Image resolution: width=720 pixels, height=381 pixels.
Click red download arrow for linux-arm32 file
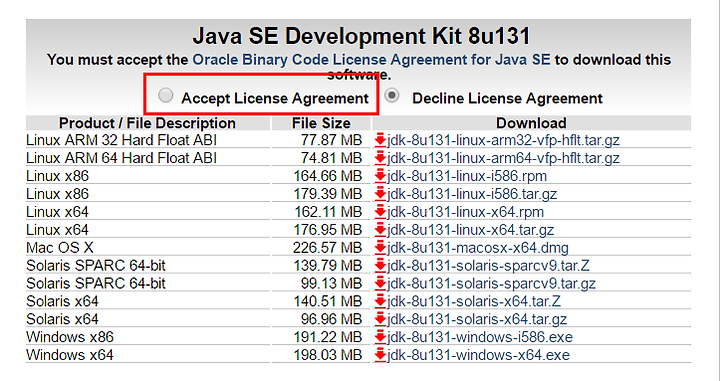click(380, 140)
